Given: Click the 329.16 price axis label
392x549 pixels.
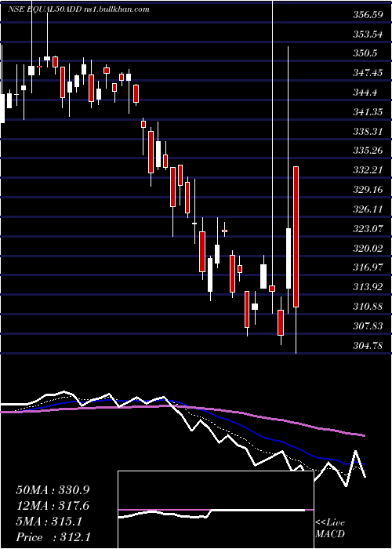Looking at the screenshot, I should (x=368, y=190).
